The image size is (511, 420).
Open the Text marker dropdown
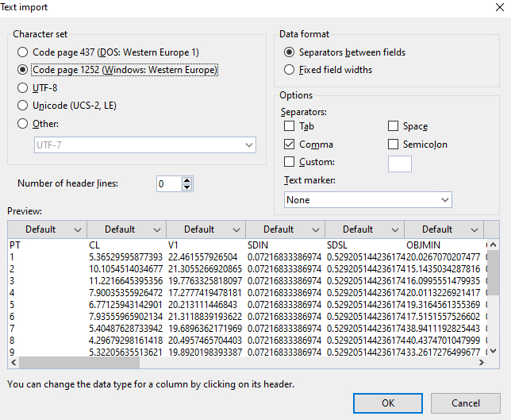tap(367, 200)
